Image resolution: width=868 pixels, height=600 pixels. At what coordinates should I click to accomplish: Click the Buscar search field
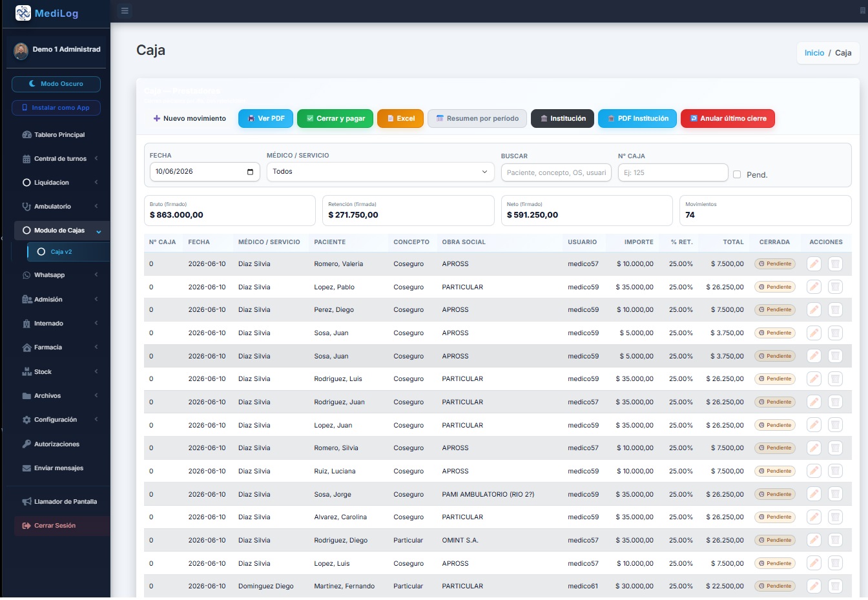[x=557, y=172]
